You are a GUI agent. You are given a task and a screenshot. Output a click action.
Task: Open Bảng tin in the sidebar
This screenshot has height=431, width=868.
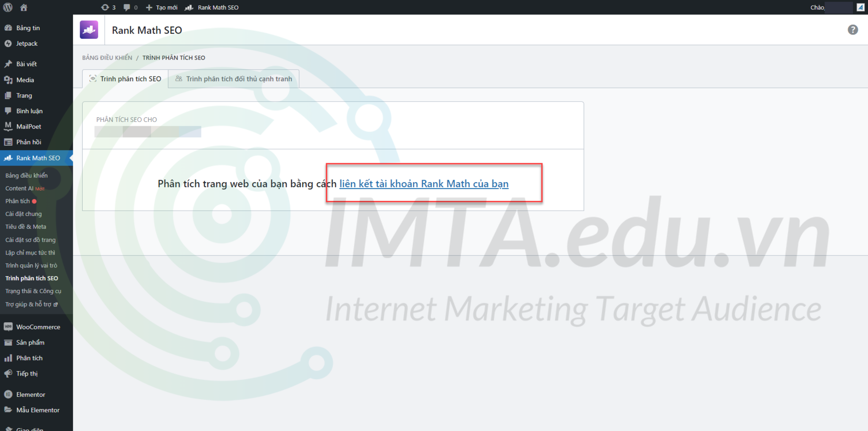28,28
